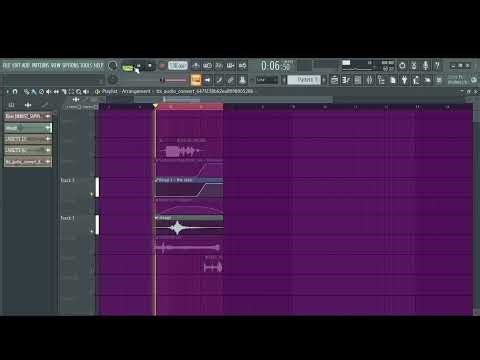Open the HELP menu
Image resolution: width=480 pixels, height=360 pixels.
click(98, 65)
